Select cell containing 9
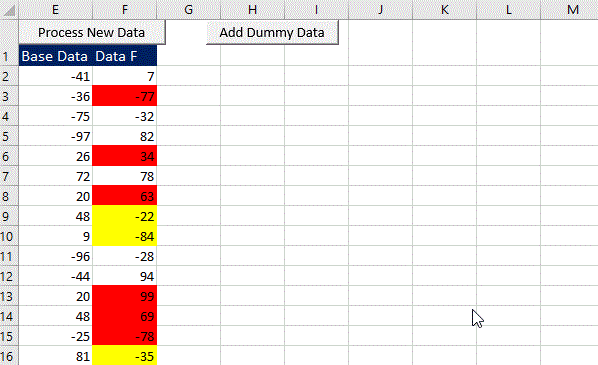598x365 pixels. (55, 236)
